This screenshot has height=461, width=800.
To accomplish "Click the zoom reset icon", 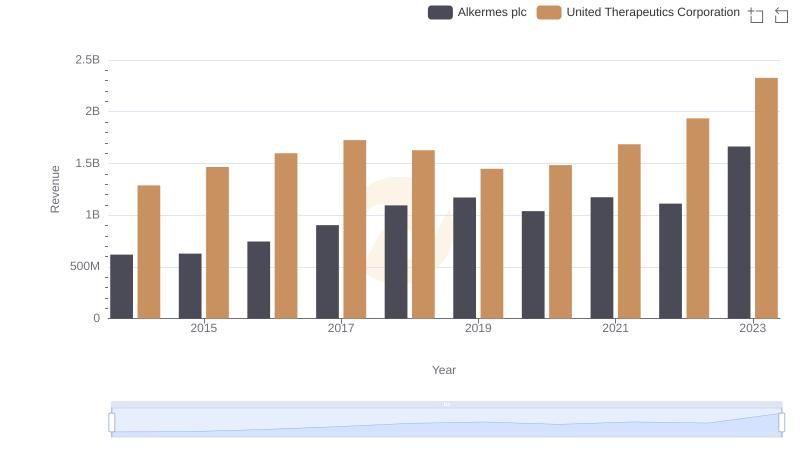I will click(x=781, y=15).
